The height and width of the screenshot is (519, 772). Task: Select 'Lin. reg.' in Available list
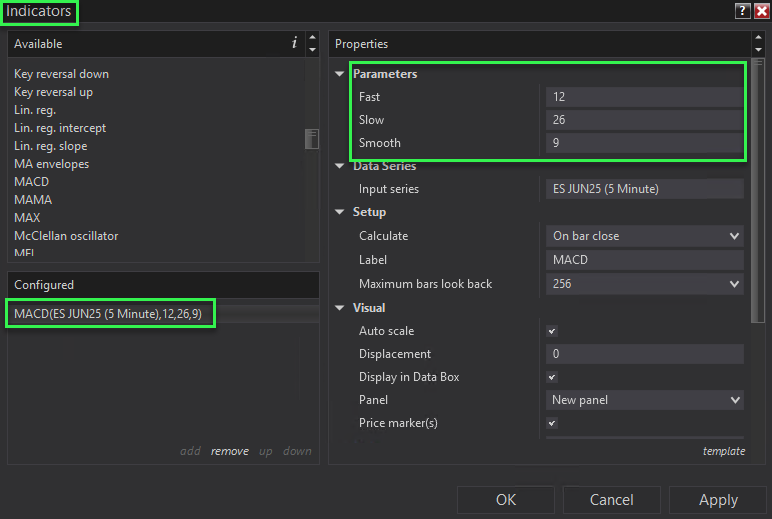(35, 110)
